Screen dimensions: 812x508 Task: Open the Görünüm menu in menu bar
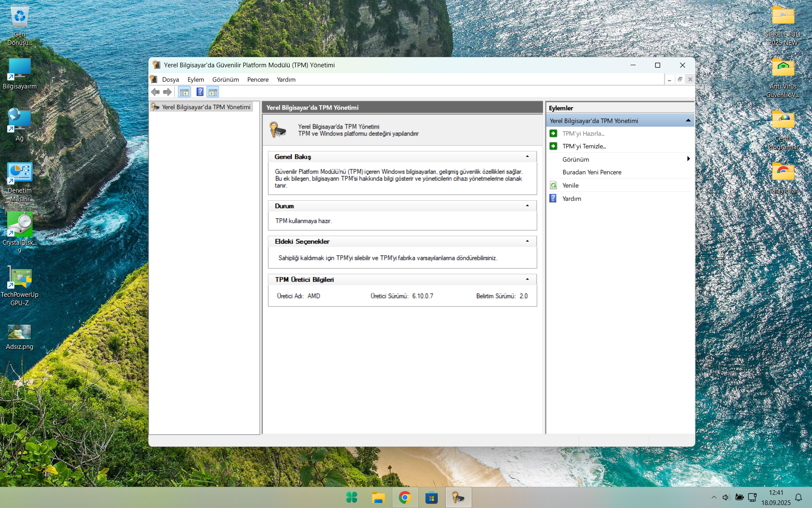click(225, 80)
